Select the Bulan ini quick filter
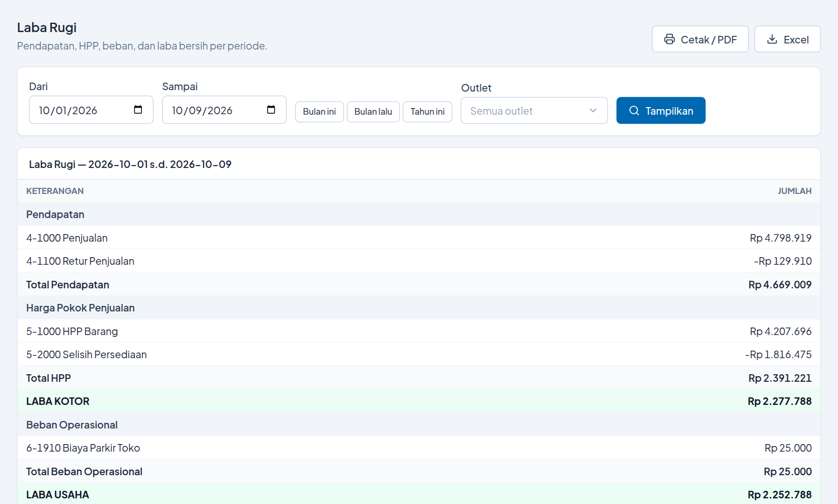This screenshot has height=504, width=838. tap(319, 112)
